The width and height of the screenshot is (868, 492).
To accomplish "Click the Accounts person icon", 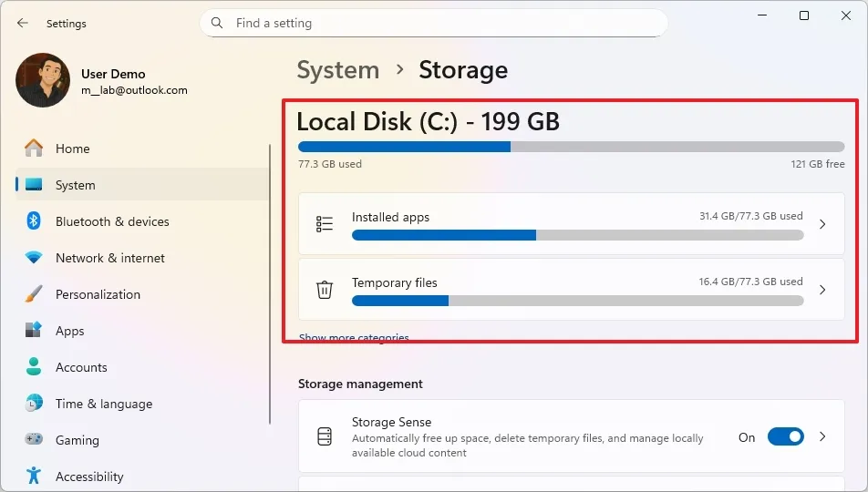I will [34, 367].
